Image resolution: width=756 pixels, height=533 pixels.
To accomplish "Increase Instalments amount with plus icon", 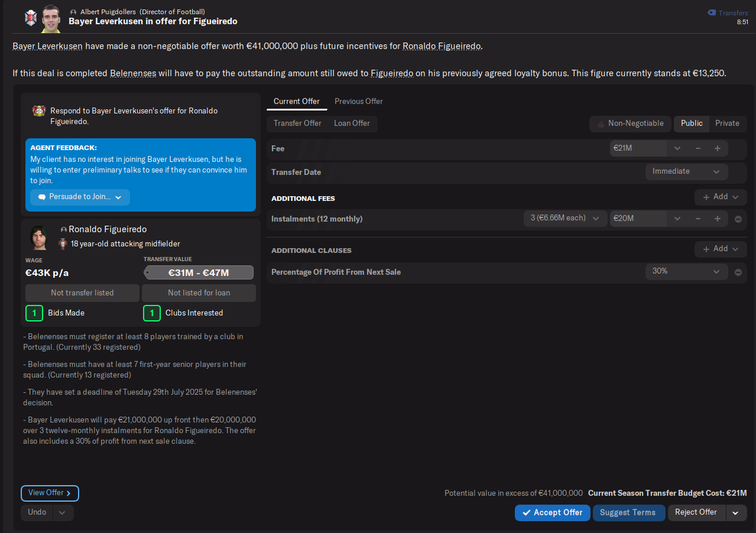I will [718, 219].
